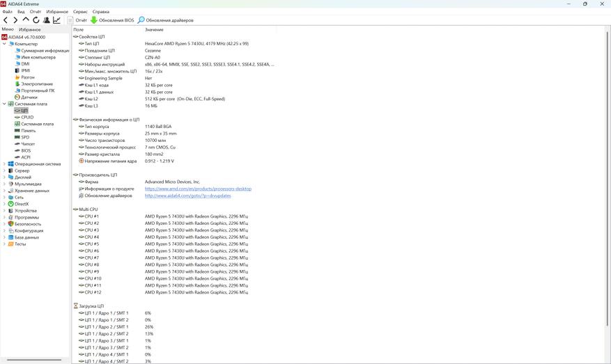Open the graph chart toolbar icon
This screenshot has width=611, height=364.
(56, 20)
